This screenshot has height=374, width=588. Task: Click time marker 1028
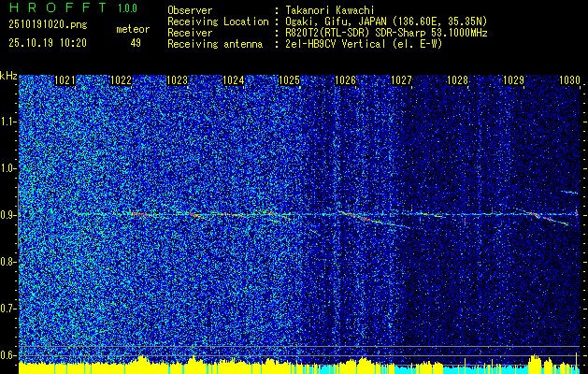[x=457, y=79]
